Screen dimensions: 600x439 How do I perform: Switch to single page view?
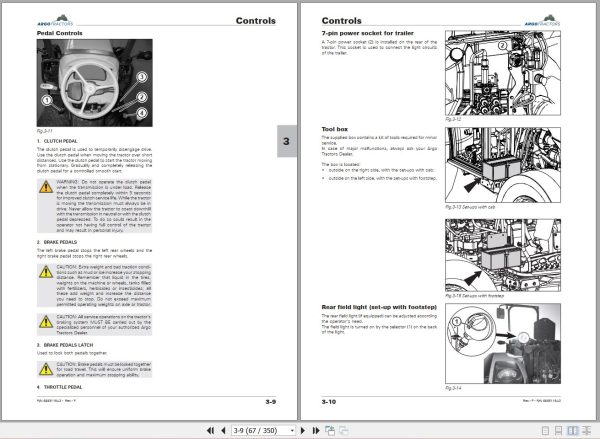pos(546,431)
